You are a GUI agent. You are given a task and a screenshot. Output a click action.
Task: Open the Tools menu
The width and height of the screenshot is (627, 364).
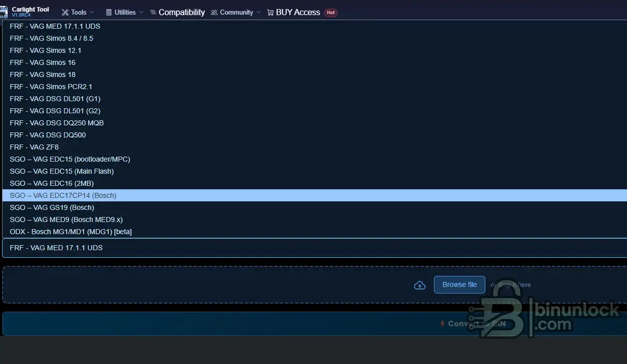click(x=79, y=12)
